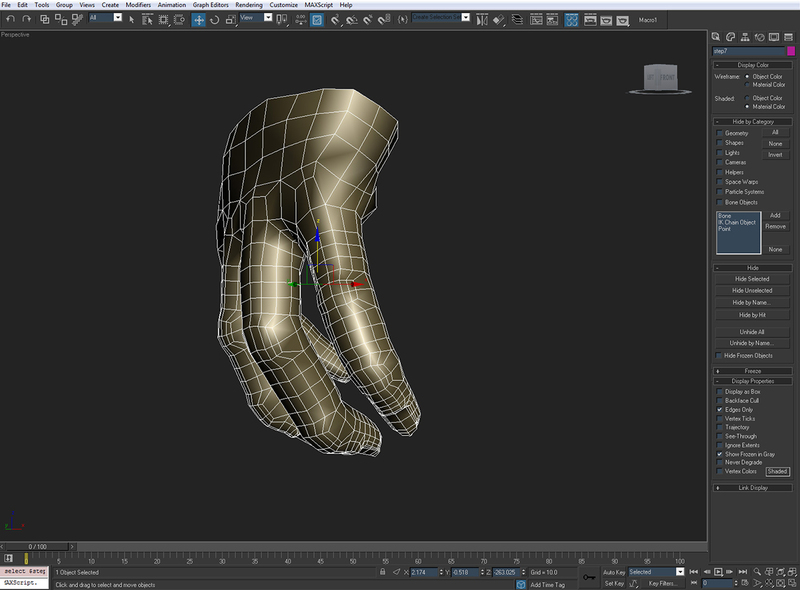
Task: Collapse the Hide by Category rollout
Action: 753,121
